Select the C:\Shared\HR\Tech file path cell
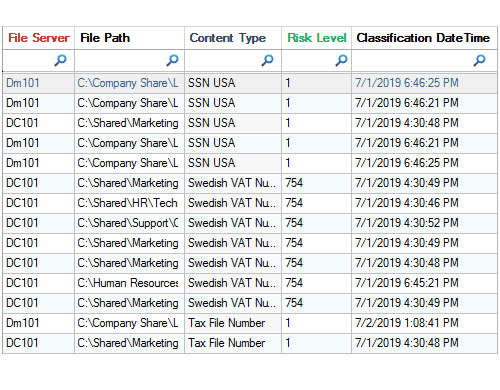 pyautogui.click(x=129, y=203)
